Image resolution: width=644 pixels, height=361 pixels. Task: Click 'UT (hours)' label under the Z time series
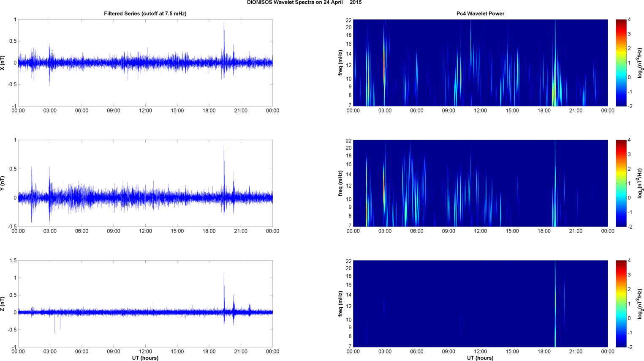[145, 358]
